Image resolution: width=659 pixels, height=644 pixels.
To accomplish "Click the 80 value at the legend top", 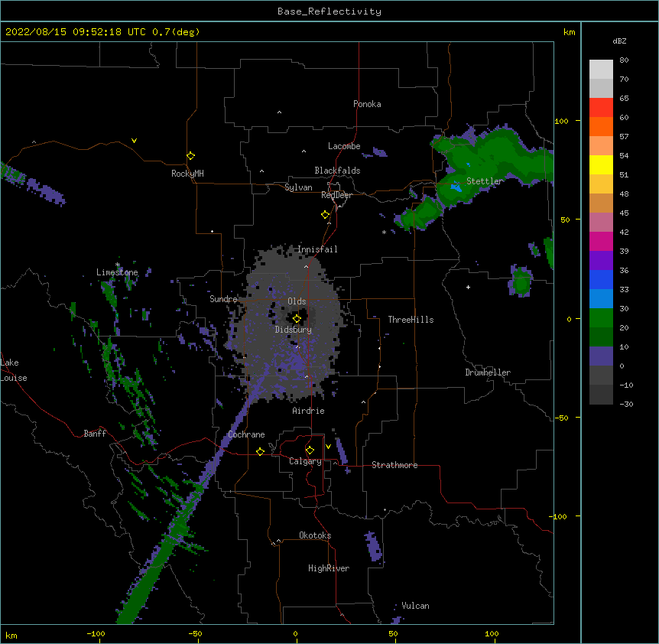I will point(624,60).
